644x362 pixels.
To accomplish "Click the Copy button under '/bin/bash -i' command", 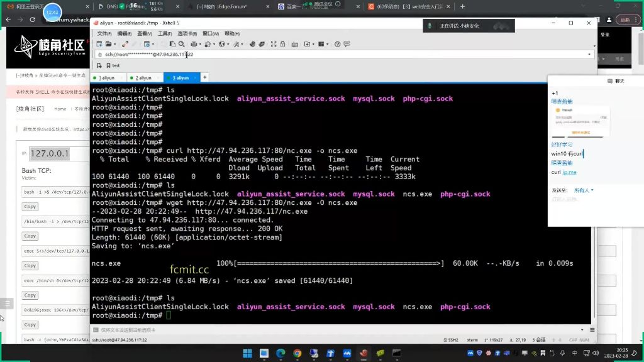I will (x=30, y=236).
